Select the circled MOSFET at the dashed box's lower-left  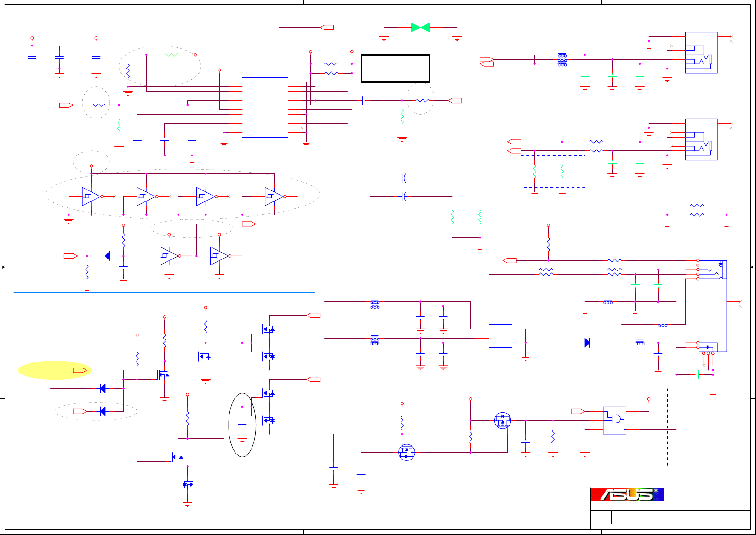[x=407, y=453]
